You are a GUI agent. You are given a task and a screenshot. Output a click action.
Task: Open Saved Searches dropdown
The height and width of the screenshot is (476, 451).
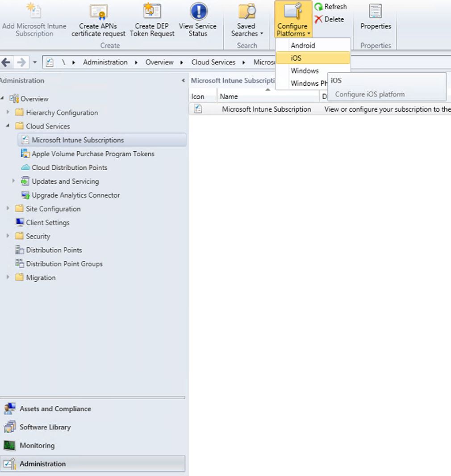(x=247, y=21)
